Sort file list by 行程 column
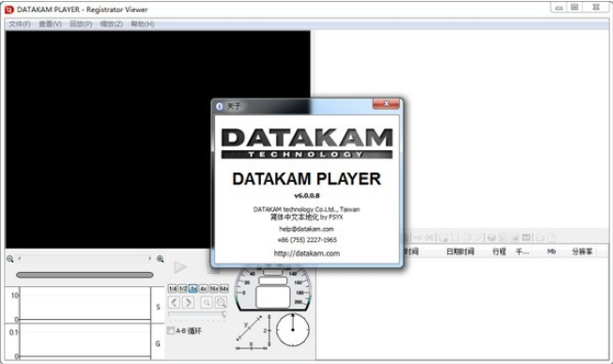The width and height of the screenshot is (613, 364). (x=499, y=251)
